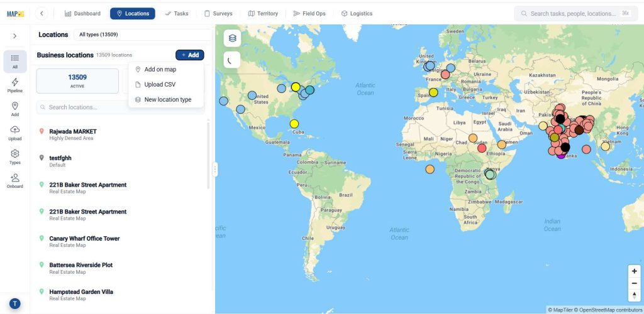644x314 pixels.
Task: Click the blue Add button
Action: point(190,55)
